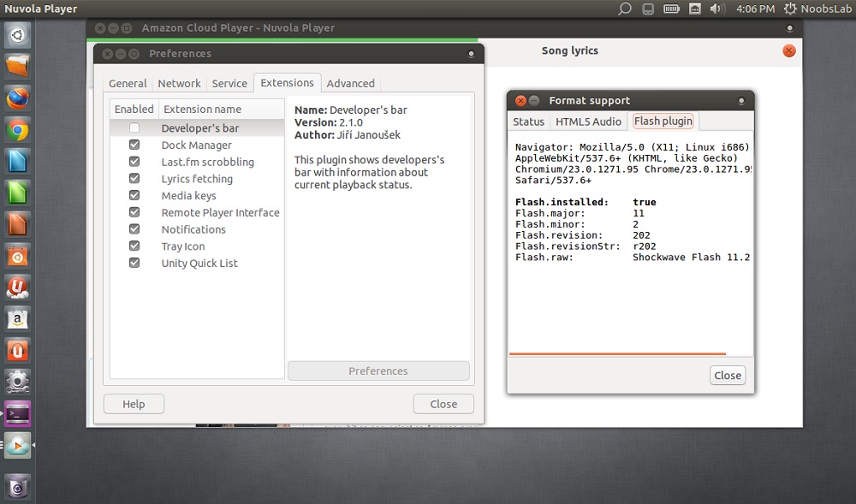Open the Files manager in launcher
Screen dimensions: 856x504
(17, 67)
